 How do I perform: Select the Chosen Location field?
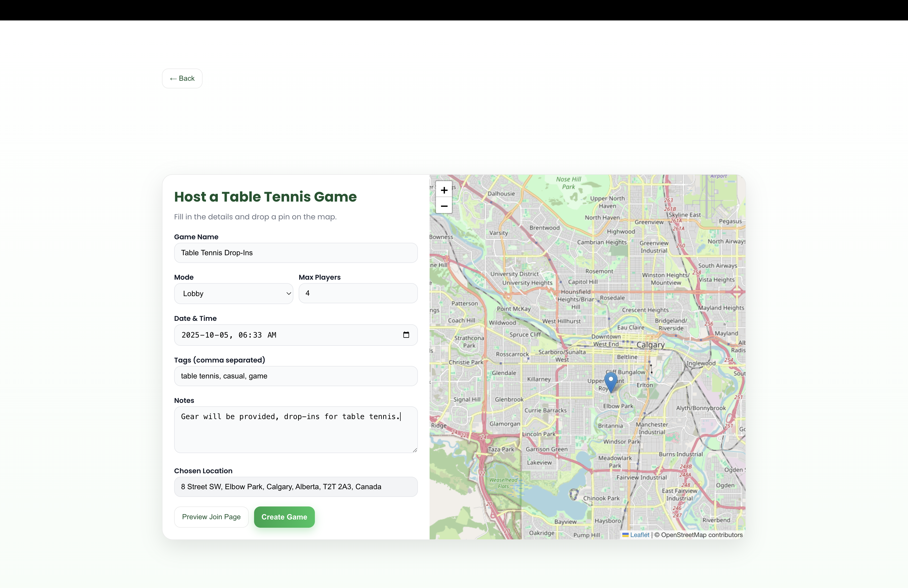point(296,487)
